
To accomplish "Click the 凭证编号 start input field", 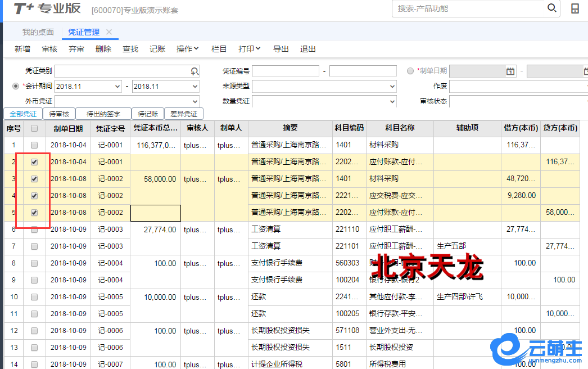I will (x=286, y=71).
